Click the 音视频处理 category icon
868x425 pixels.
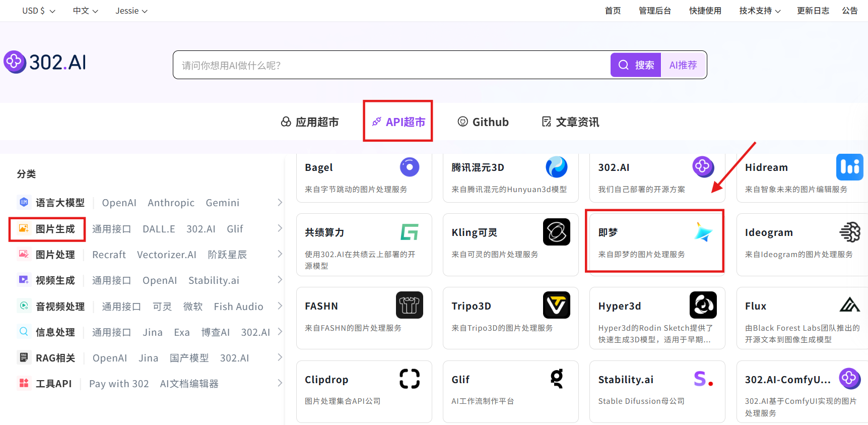pos(24,306)
